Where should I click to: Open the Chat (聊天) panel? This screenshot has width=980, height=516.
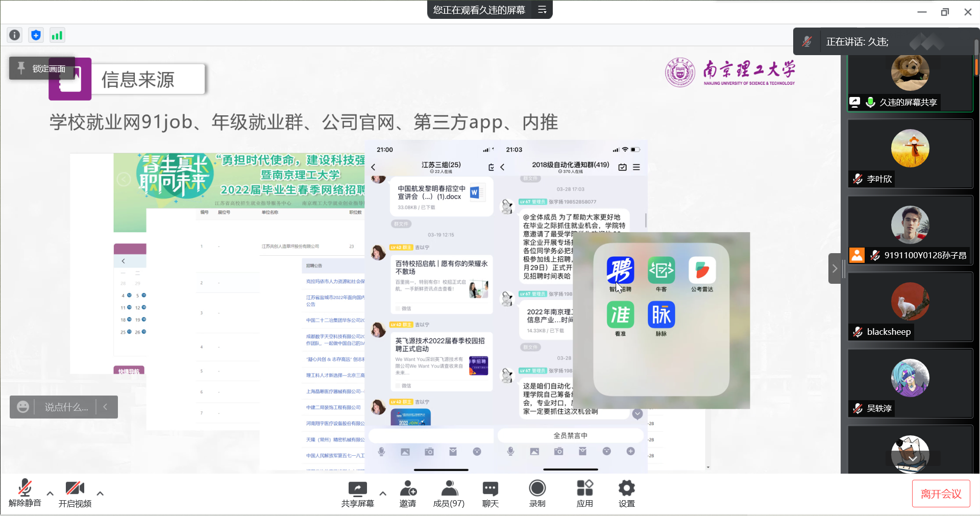point(490,494)
